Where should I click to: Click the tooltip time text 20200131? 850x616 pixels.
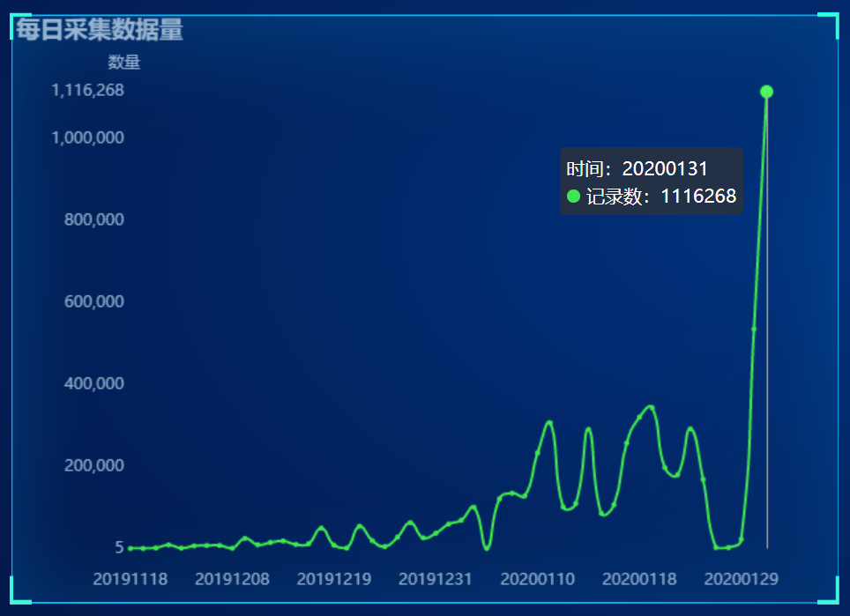tap(665, 169)
